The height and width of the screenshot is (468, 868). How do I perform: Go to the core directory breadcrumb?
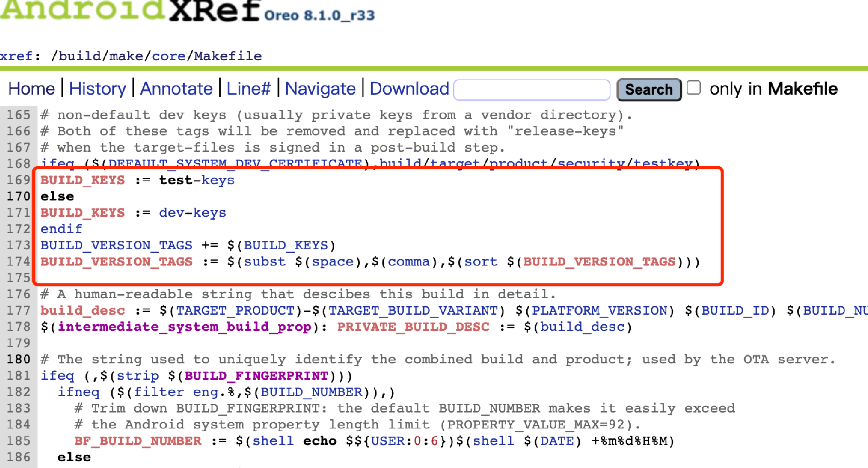(168, 56)
